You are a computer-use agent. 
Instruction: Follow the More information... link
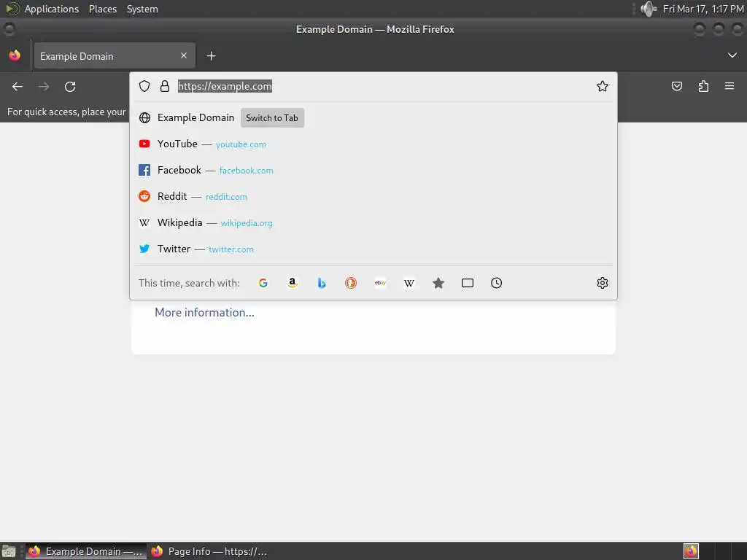[x=204, y=312]
